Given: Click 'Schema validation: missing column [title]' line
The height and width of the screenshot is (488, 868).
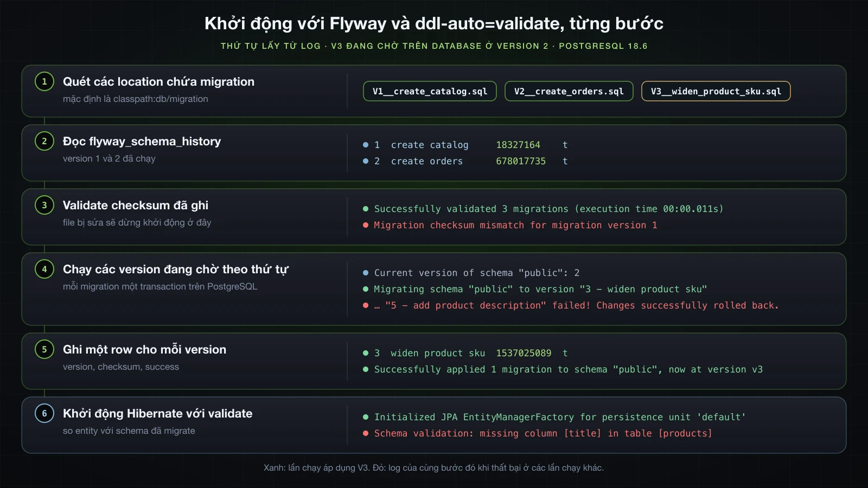Looking at the screenshot, I should click(x=538, y=433).
